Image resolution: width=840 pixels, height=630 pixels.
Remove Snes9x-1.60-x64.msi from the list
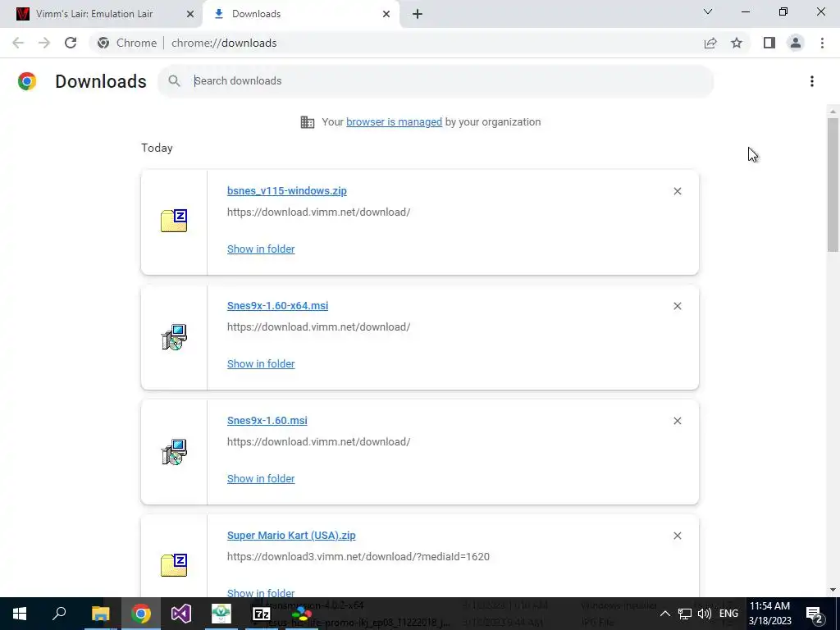coord(678,306)
